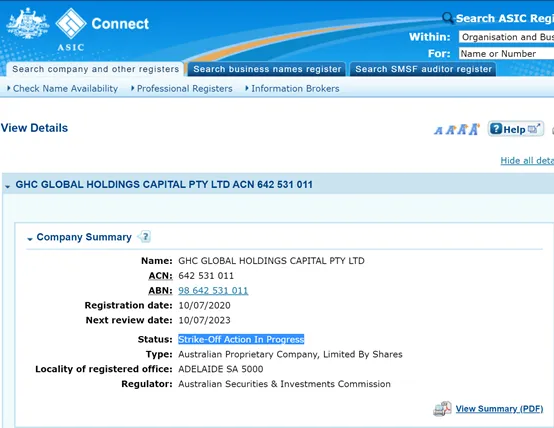Click the PDF printer icon near View Summary
This screenshot has width=554, height=428.
coord(442,409)
